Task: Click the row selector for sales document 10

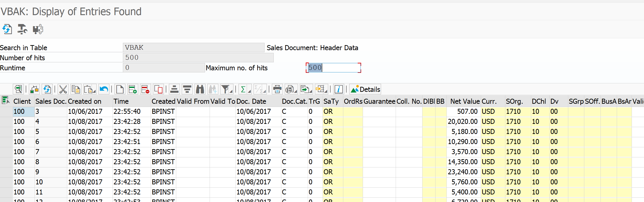Action: pos(6,182)
